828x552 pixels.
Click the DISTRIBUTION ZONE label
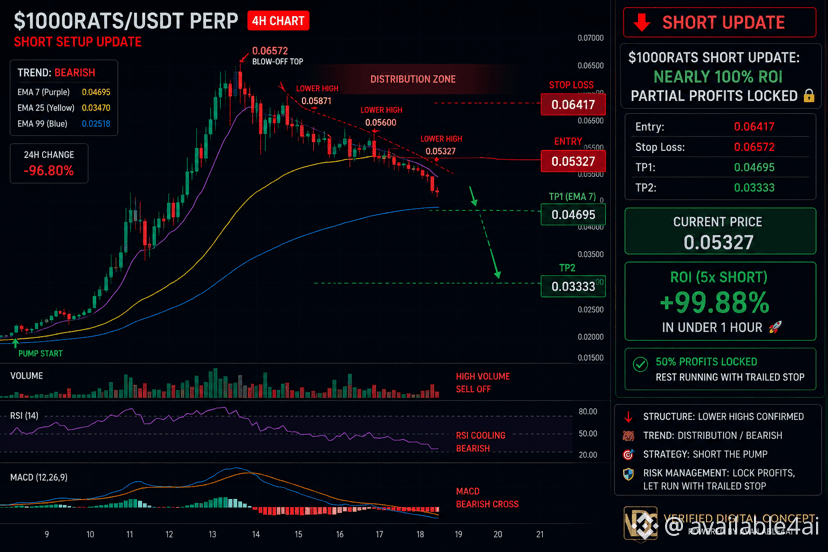pyautogui.click(x=413, y=79)
